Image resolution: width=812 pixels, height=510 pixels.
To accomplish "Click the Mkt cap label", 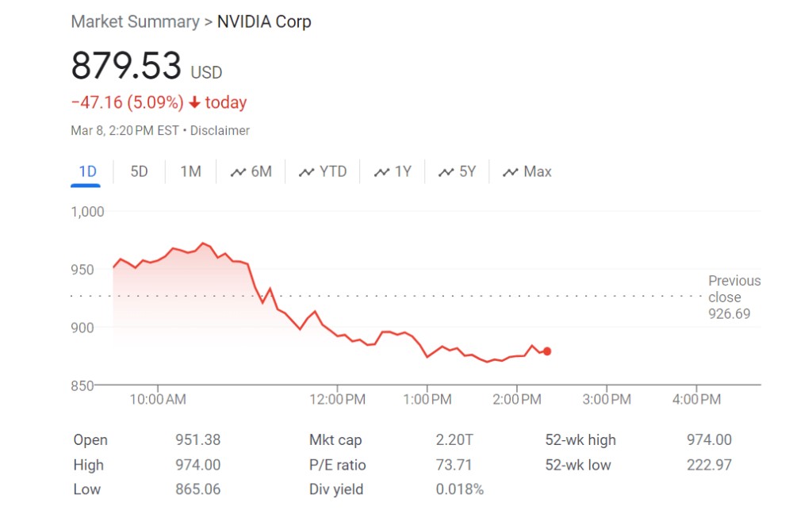I will (x=336, y=439).
